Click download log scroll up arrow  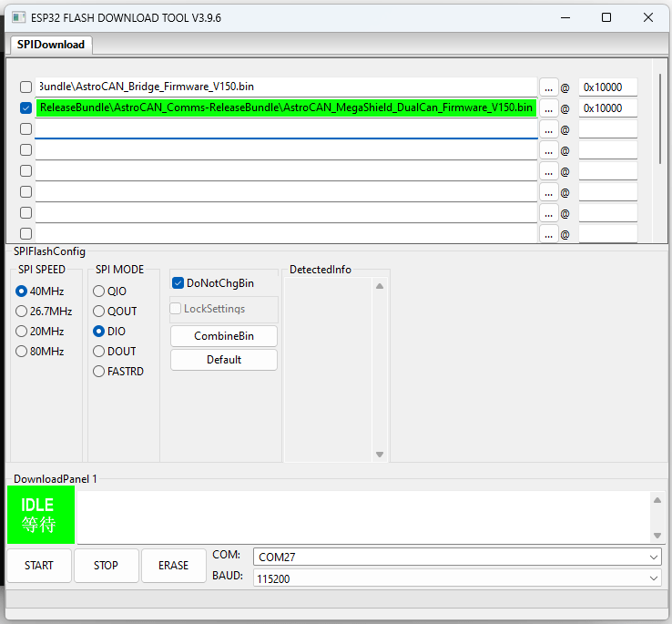tap(657, 500)
